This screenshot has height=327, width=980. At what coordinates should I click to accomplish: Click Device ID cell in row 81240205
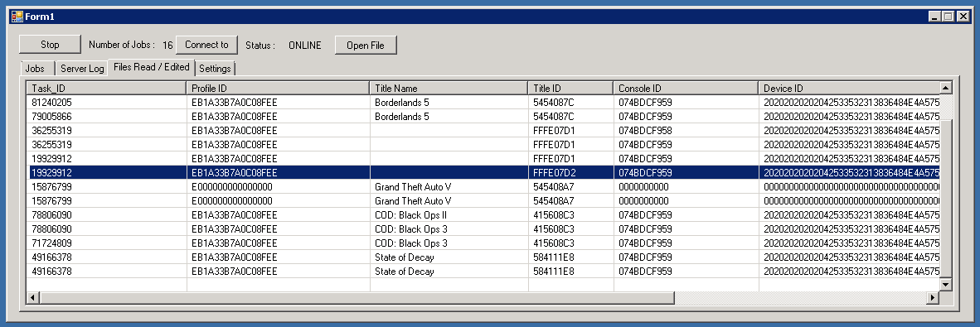(849, 102)
